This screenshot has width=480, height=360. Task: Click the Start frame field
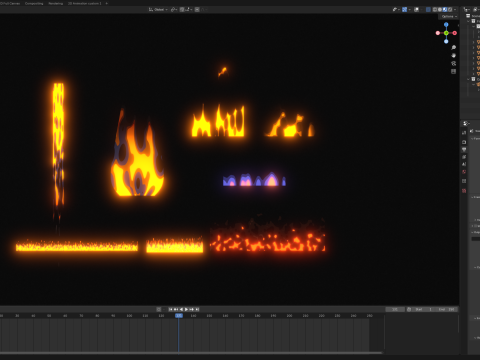click(x=423, y=309)
